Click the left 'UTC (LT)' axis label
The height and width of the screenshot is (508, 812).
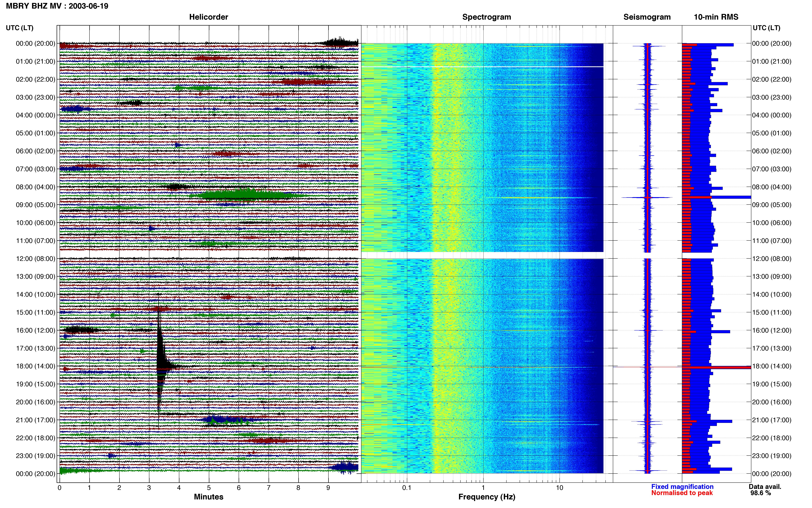pos(19,28)
